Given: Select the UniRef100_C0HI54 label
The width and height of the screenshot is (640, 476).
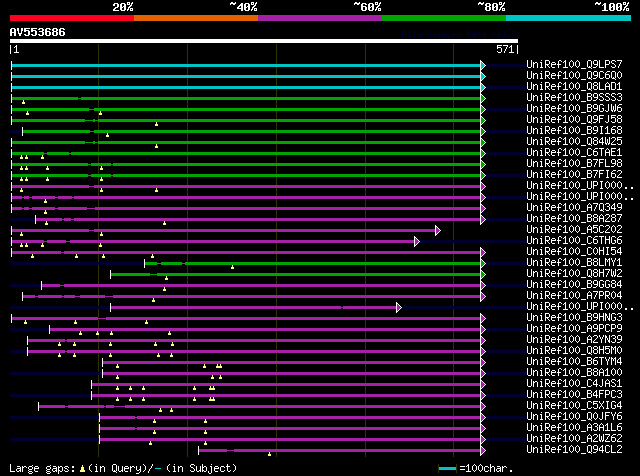Looking at the screenshot, I should coord(574,252).
